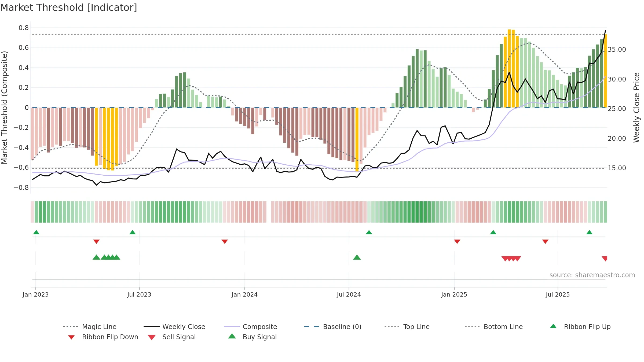644x362 pixels.
Task: Click the Jan 2025 axis label
Action: tap(454, 295)
